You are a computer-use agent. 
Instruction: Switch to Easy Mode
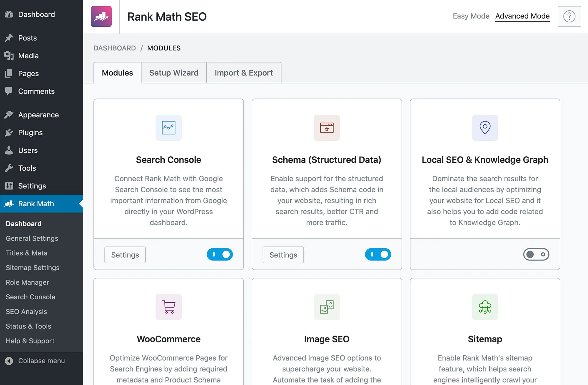click(x=471, y=16)
